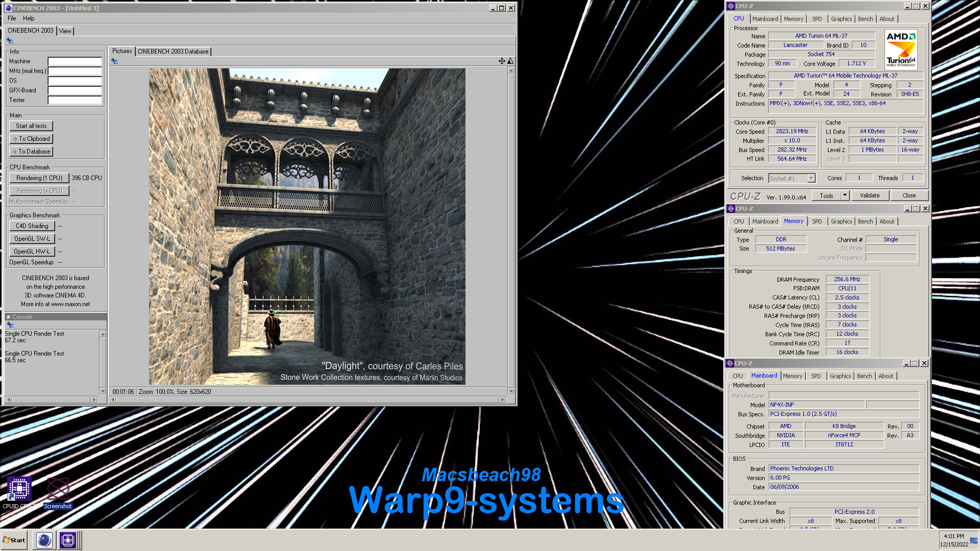This screenshot has height=551, width=980.
Task: Click the CINEBENCH title bar app icon
Action: coord(9,8)
